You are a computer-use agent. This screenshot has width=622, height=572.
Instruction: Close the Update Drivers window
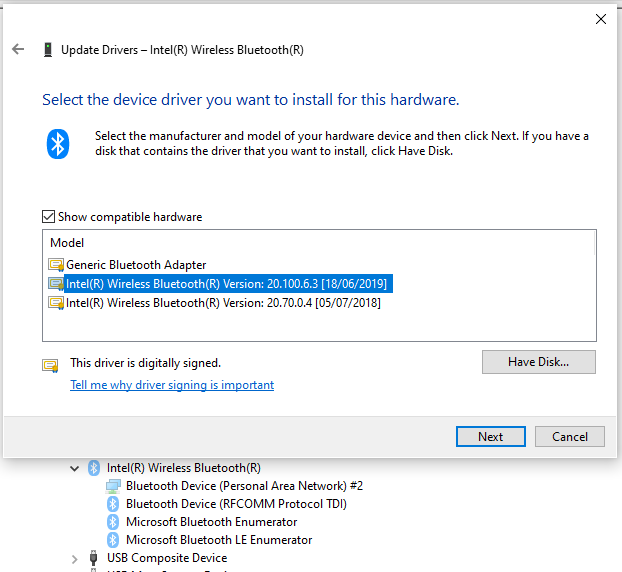601,19
